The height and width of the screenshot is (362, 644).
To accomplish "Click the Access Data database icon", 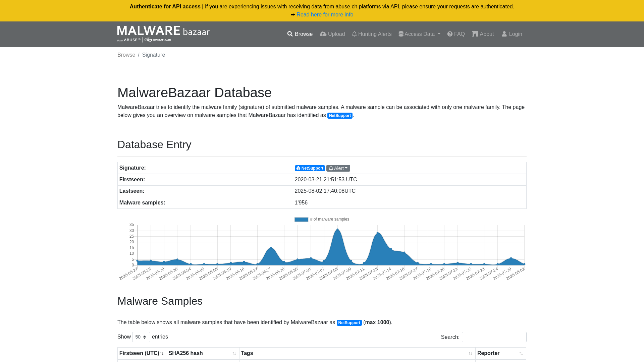I will pos(401,34).
